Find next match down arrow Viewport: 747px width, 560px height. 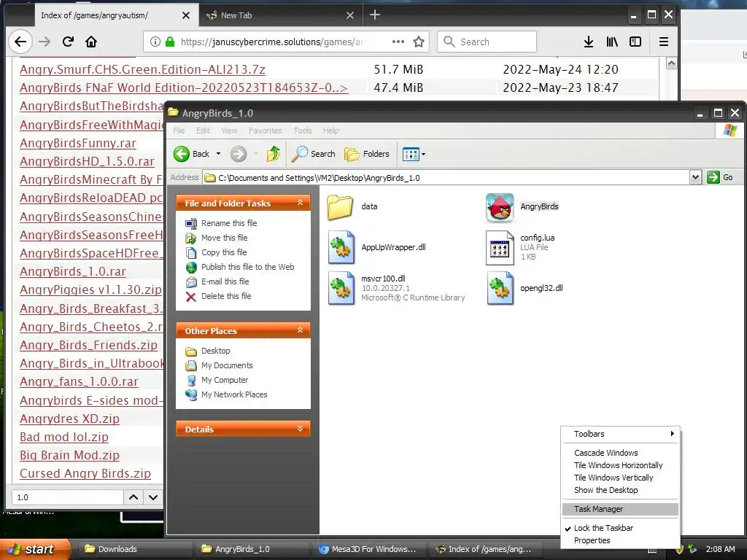(153, 497)
